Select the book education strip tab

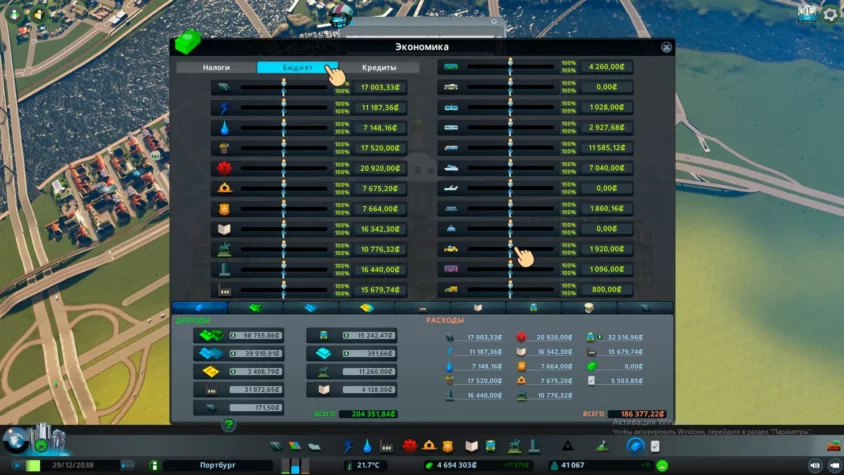(x=478, y=308)
